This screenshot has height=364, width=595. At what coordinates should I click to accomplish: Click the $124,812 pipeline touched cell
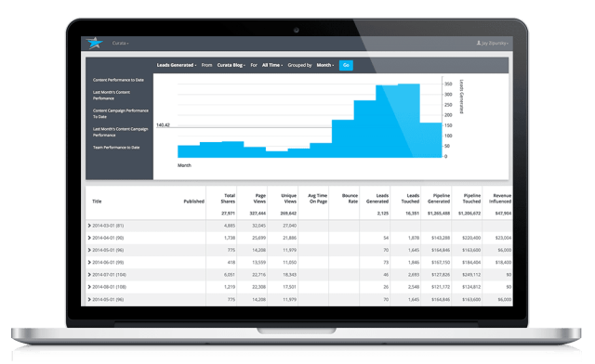(471, 287)
